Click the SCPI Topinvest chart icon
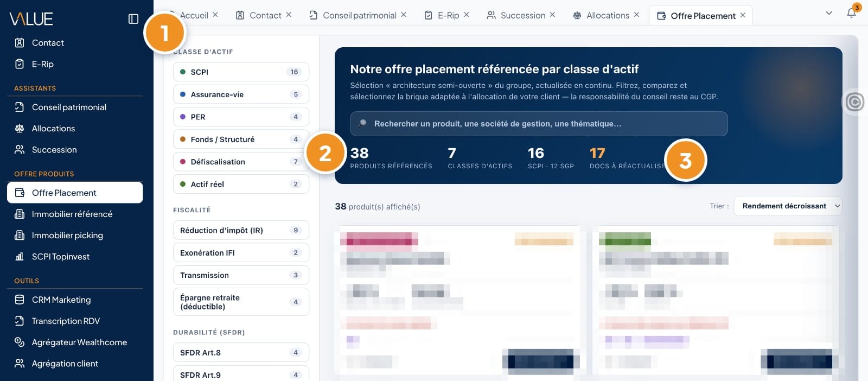Screen dimensions: 868x381 (20, 257)
